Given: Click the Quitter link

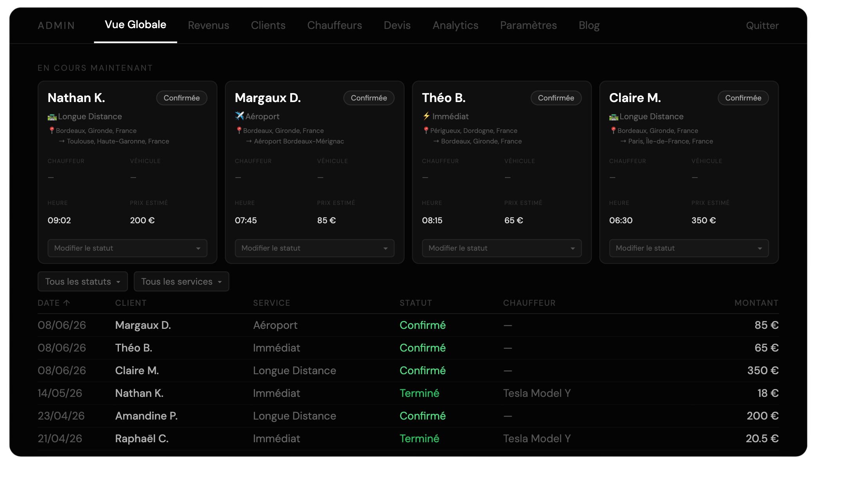Looking at the screenshot, I should pyautogui.click(x=762, y=26).
